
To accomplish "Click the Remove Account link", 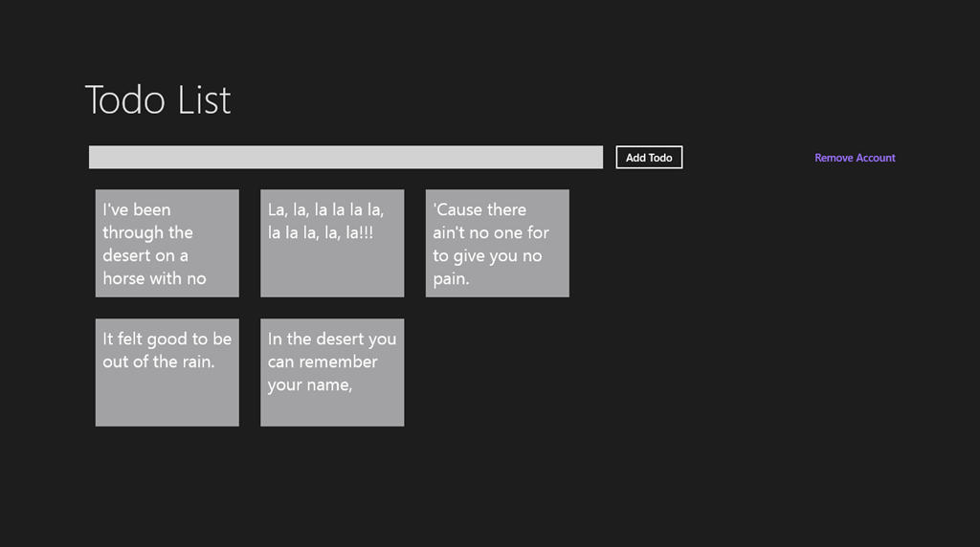I will pyautogui.click(x=855, y=158).
